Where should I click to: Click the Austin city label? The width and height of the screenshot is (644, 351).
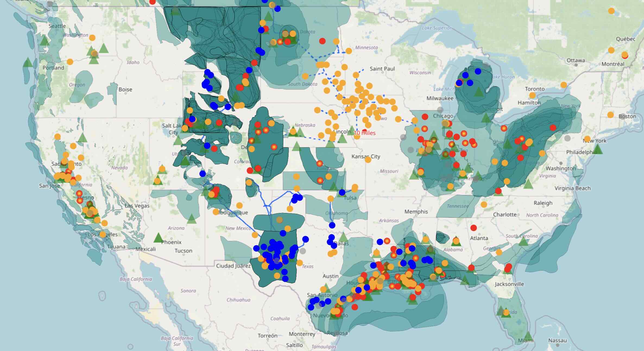point(330,276)
